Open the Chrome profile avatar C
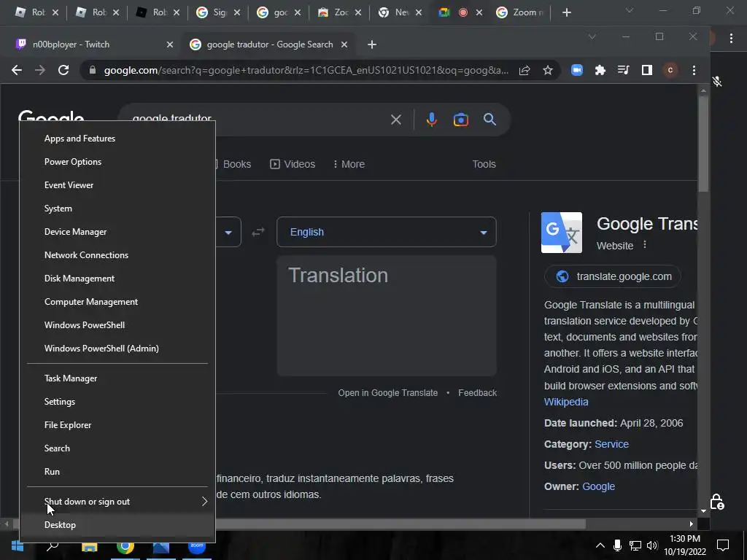 point(670,71)
